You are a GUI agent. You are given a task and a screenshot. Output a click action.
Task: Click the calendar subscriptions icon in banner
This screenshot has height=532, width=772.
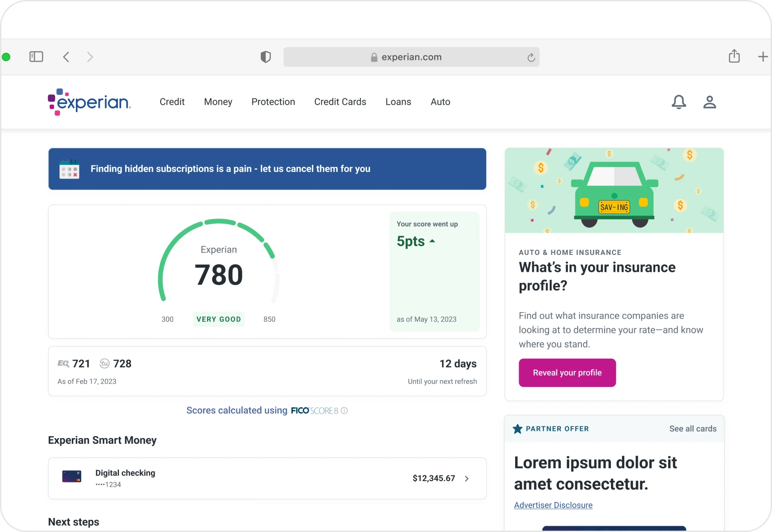[x=69, y=169]
